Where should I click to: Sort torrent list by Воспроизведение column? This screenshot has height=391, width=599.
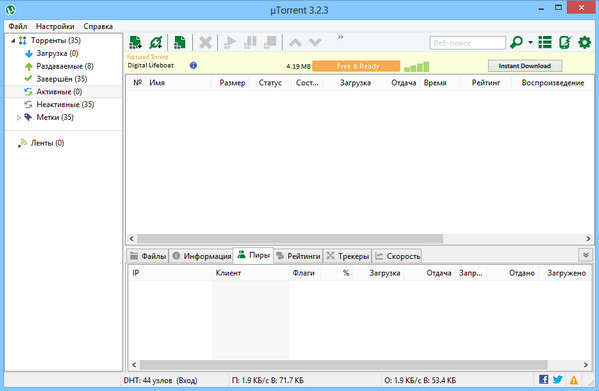(x=553, y=83)
